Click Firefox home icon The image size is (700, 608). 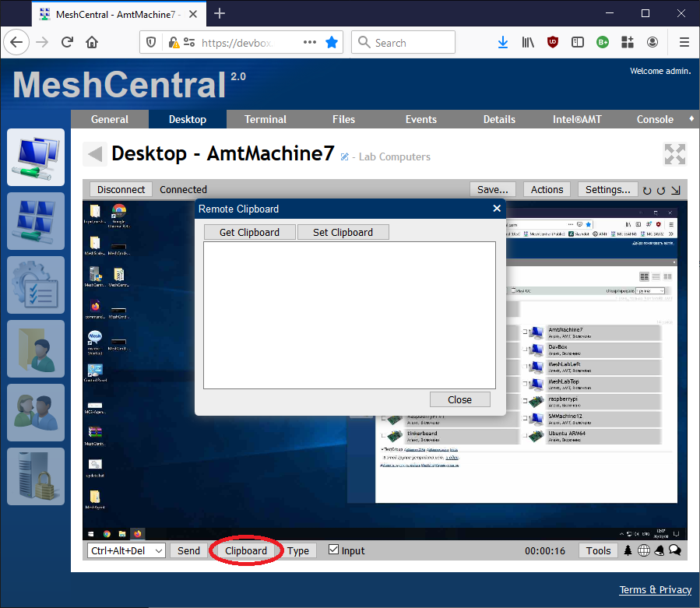coord(92,42)
